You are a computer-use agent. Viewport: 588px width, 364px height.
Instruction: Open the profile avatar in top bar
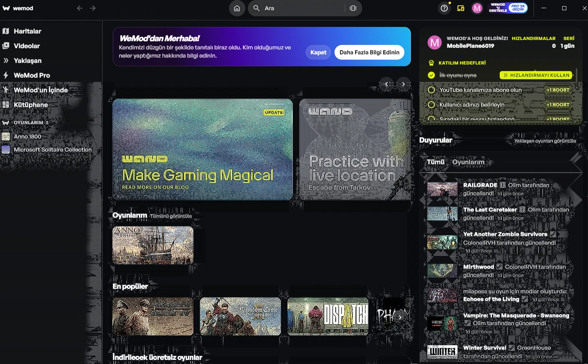click(477, 8)
